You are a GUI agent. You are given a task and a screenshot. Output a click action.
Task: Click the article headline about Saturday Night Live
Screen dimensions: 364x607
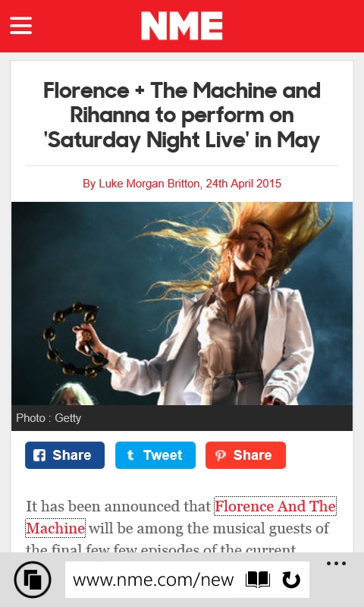tap(182, 115)
